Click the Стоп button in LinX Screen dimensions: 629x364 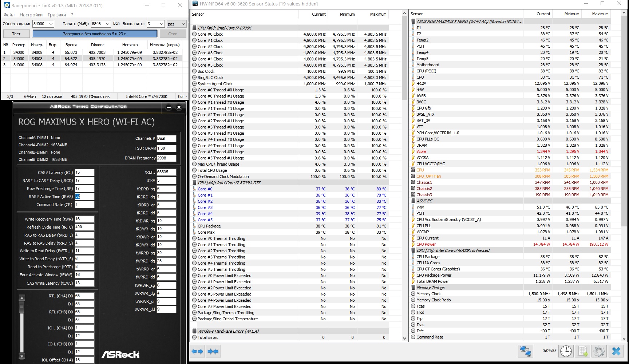tap(173, 34)
